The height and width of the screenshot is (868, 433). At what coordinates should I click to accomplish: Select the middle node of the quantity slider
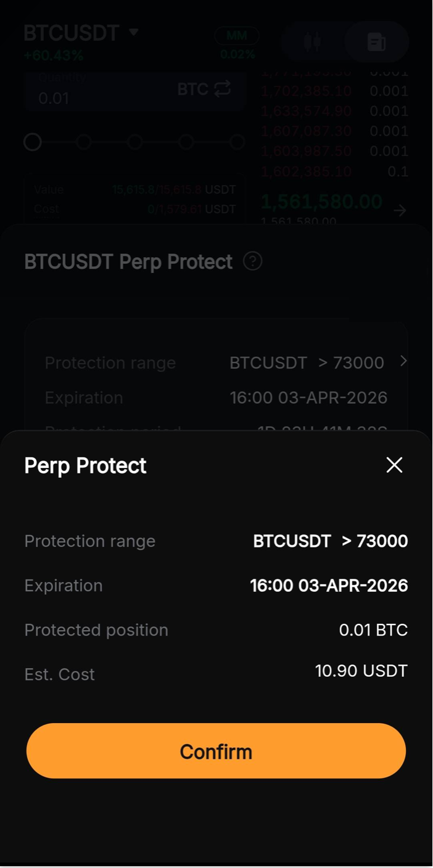(135, 142)
